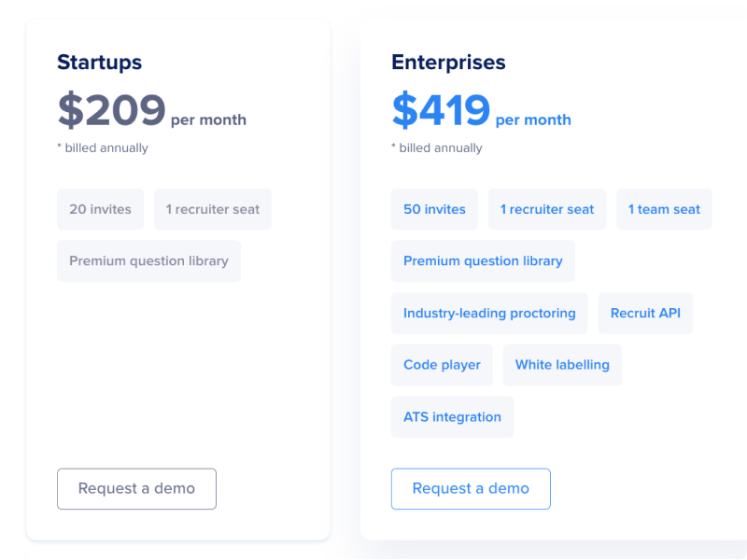The width and height of the screenshot is (747, 560).
Task: Click the 1 recruiter seat tag under Enterprises
Action: tap(547, 209)
